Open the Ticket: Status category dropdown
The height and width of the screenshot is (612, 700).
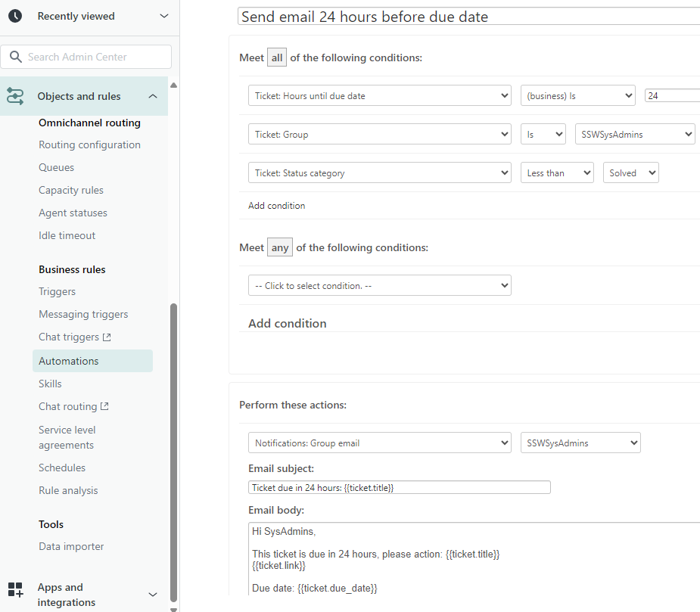point(379,173)
